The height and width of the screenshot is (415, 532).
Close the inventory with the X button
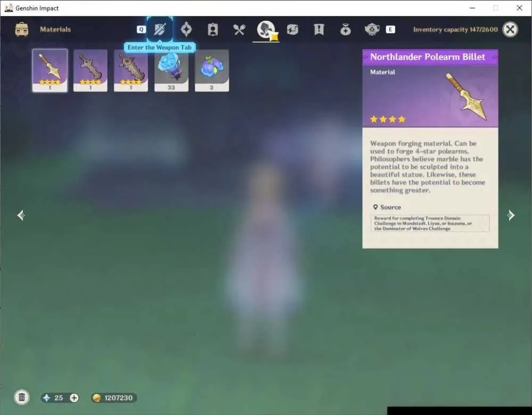click(510, 29)
